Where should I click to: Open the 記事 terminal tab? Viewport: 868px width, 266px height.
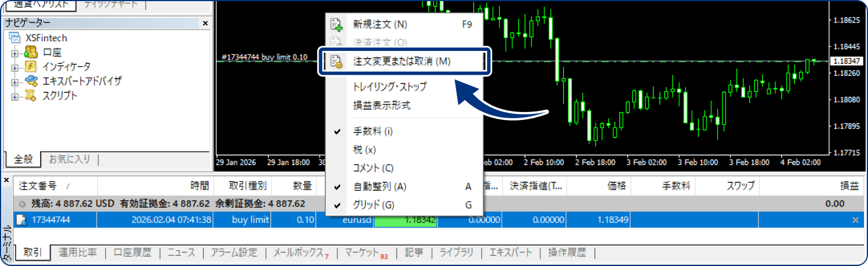pyautogui.click(x=414, y=252)
